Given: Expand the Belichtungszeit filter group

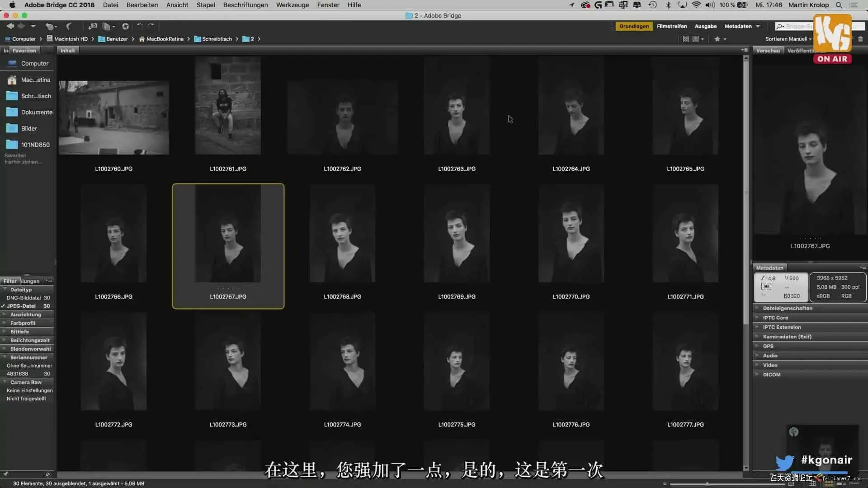Looking at the screenshot, I should (30, 340).
